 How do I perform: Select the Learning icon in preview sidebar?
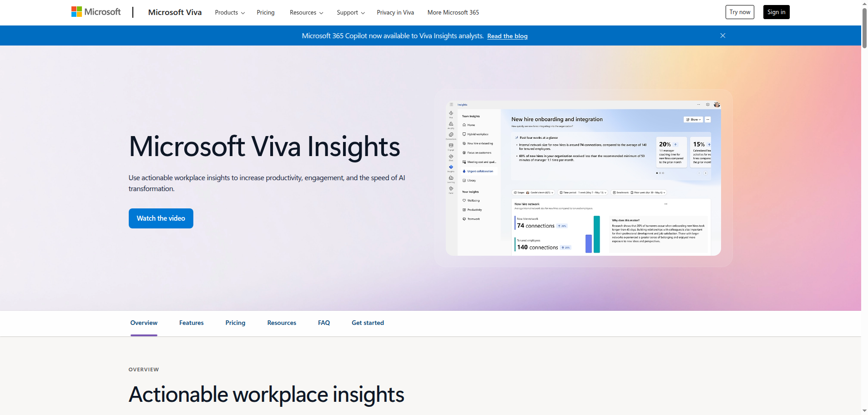pyautogui.click(x=451, y=178)
